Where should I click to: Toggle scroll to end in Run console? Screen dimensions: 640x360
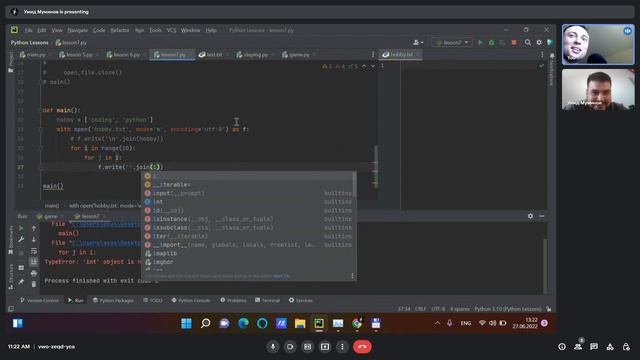coord(34,262)
